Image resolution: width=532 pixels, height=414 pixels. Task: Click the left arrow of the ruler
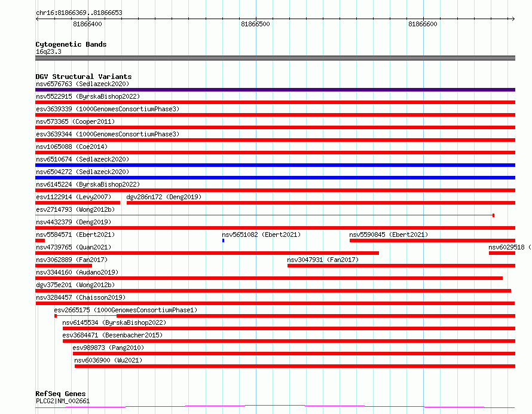pyautogui.click(x=37, y=19)
